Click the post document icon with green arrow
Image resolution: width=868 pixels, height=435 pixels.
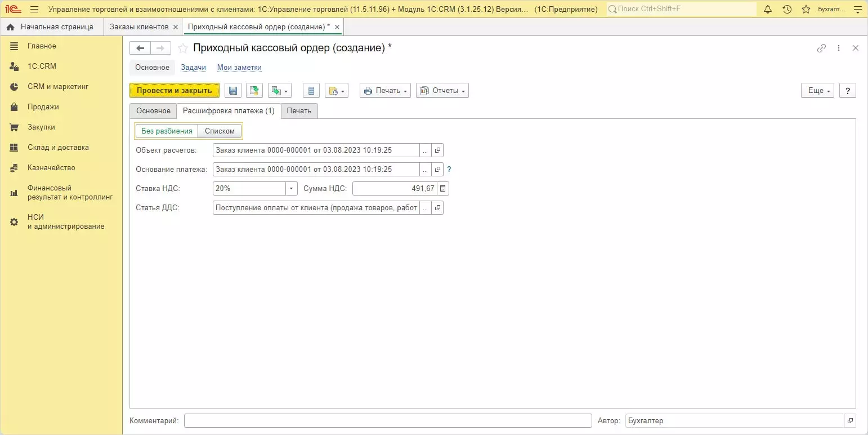click(x=254, y=91)
